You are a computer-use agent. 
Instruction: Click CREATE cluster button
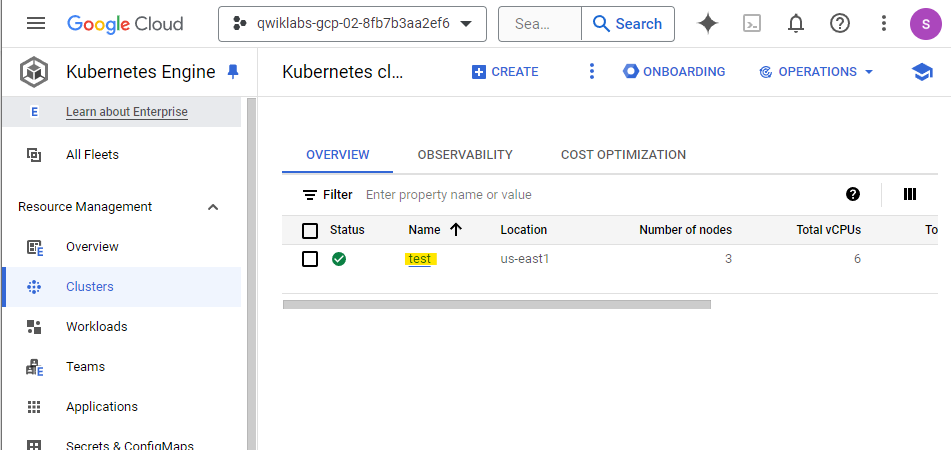point(505,72)
